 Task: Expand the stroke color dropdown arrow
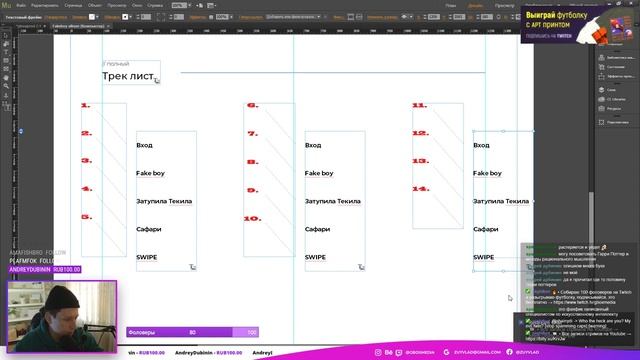click(131, 17)
